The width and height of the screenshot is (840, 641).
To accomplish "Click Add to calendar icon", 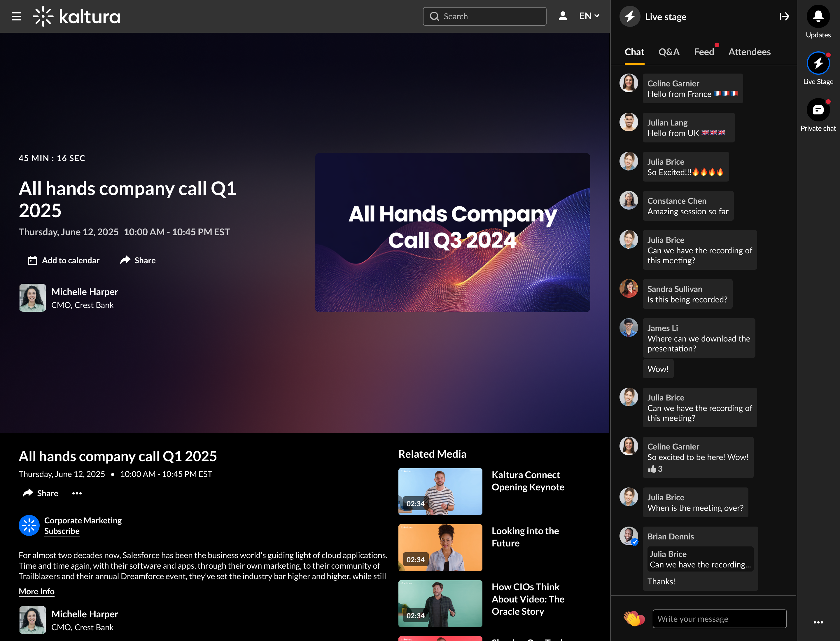I will pyautogui.click(x=33, y=261).
